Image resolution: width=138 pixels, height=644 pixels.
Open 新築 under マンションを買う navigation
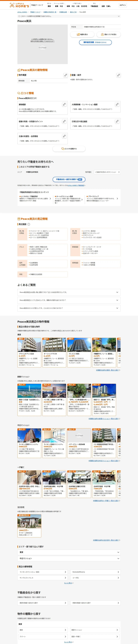click(57, 6)
